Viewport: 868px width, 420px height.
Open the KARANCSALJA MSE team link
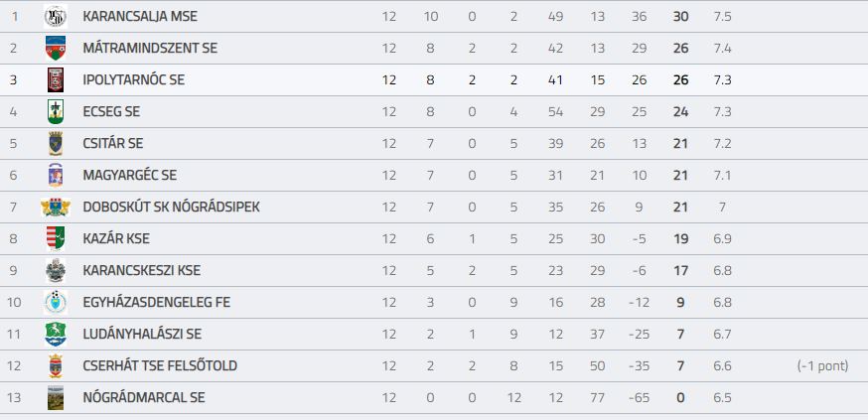pyautogui.click(x=140, y=17)
